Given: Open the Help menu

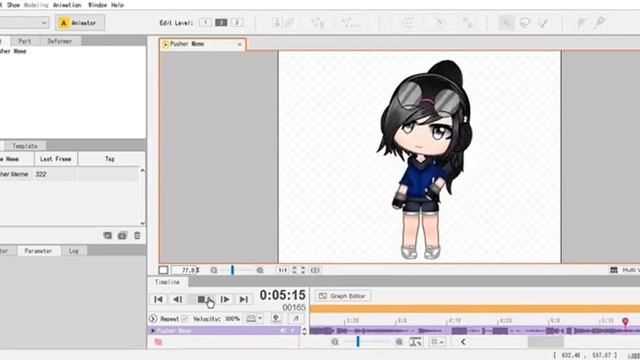Looking at the screenshot, I should [x=117, y=5].
